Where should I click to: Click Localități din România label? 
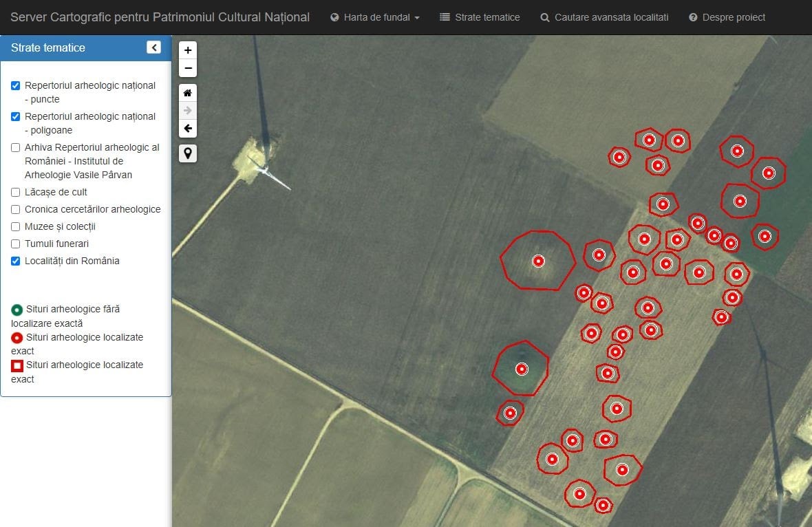(x=72, y=261)
